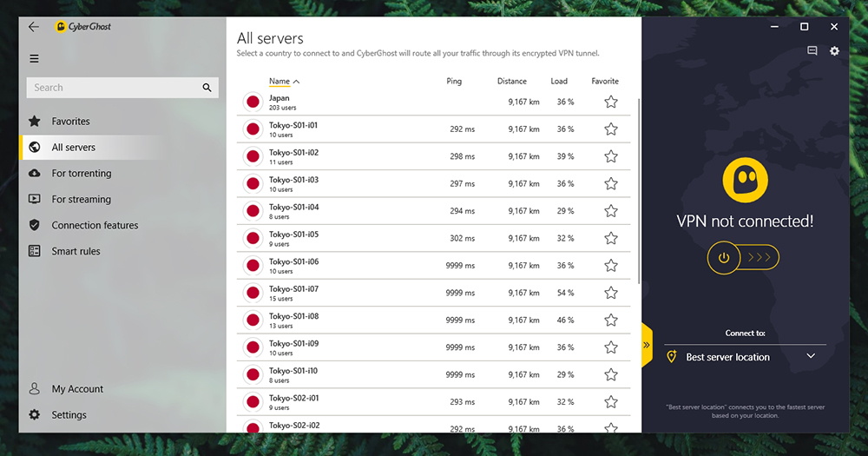The height and width of the screenshot is (456, 868).
Task: Click the back arrow icon
Action: [34, 27]
